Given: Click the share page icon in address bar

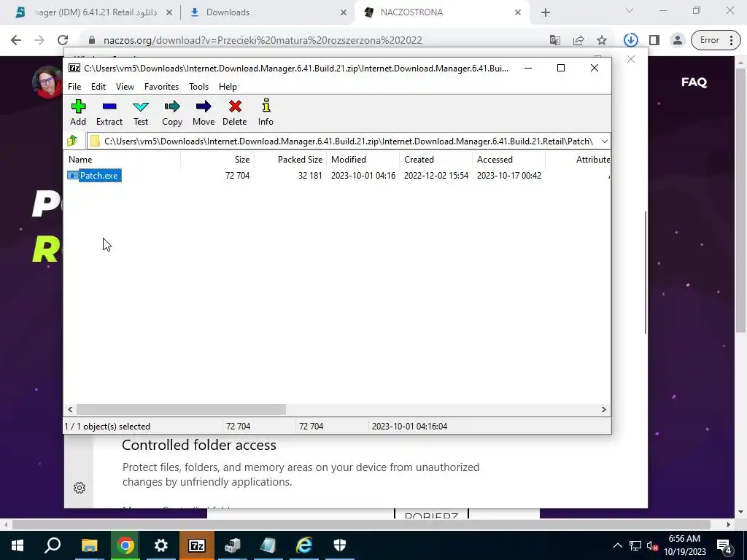Looking at the screenshot, I should (x=578, y=41).
